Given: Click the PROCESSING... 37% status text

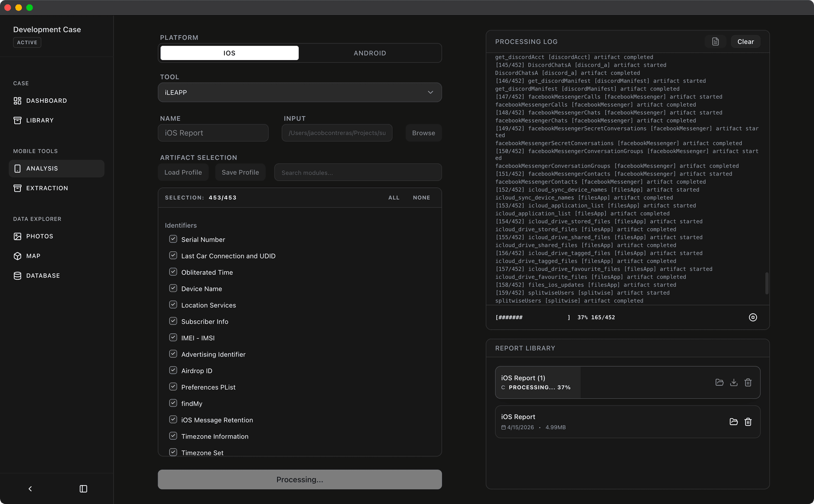Looking at the screenshot, I should click(539, 388).
